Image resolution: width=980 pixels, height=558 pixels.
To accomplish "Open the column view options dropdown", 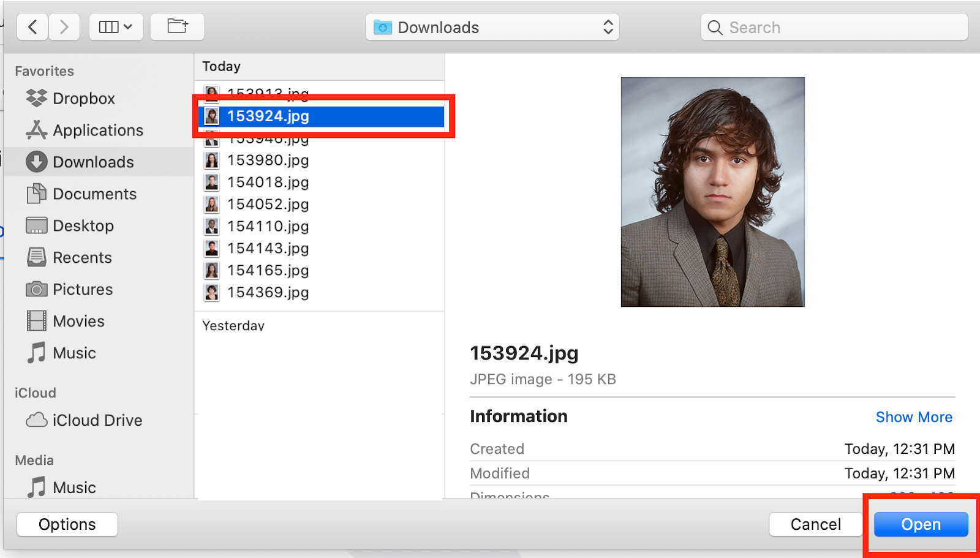I will pos(116,27).
